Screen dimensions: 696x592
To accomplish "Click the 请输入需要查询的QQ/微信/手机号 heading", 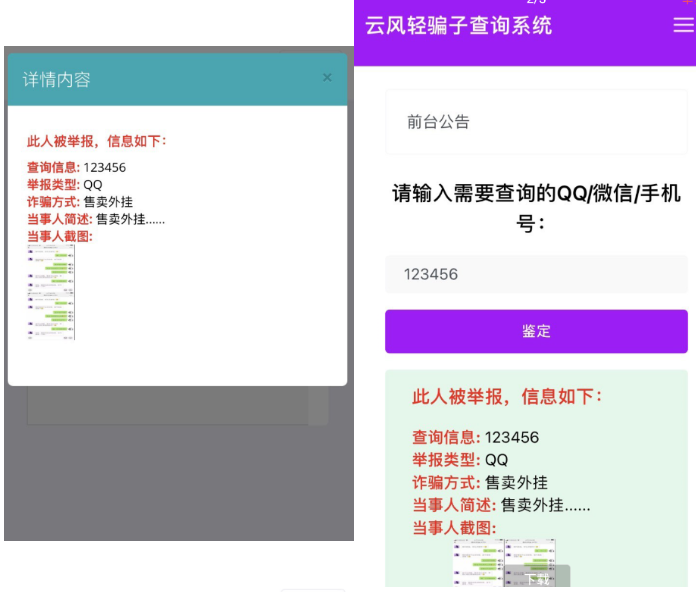I will click(536, 207).
